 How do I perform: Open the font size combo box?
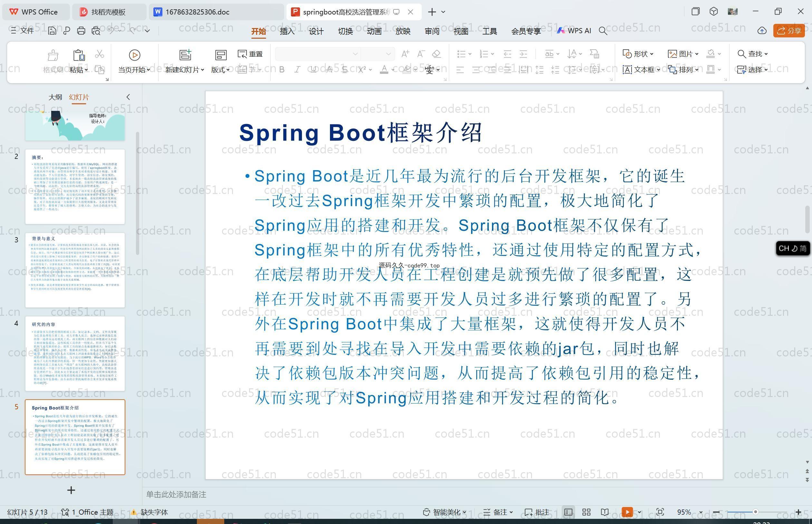point(377,54)
